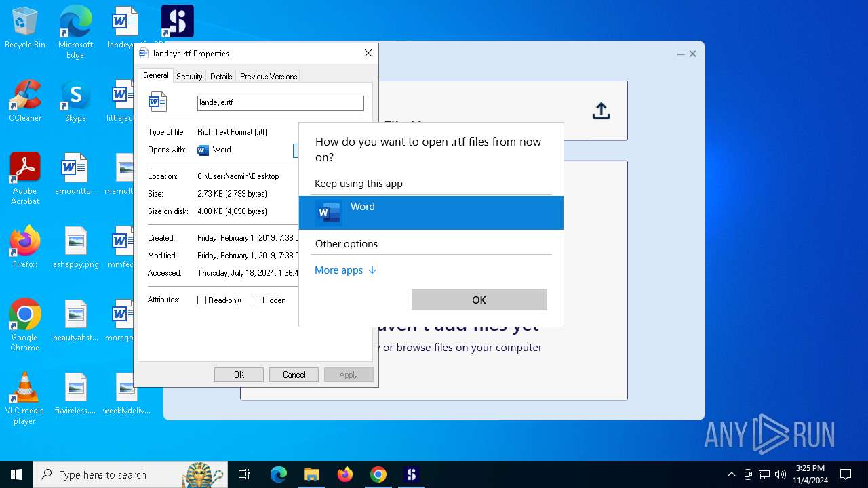868x488 pixels.
Task: Click the 'Rich Text Format (.rtf)' type text
Action: 232,132
